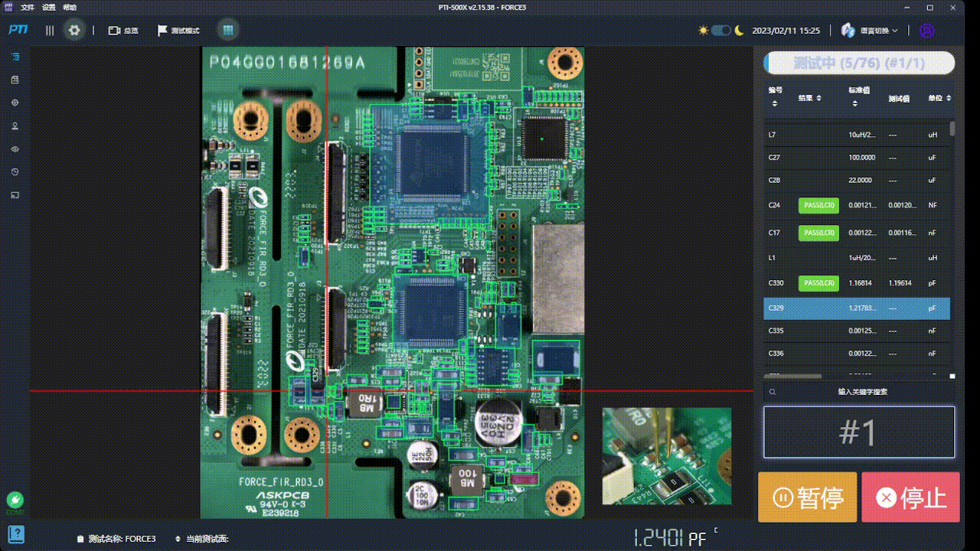Screen dimensions: 980x551
Task: Toggle 测试模式 test mode flag
Action: click(x=178, y=31)
